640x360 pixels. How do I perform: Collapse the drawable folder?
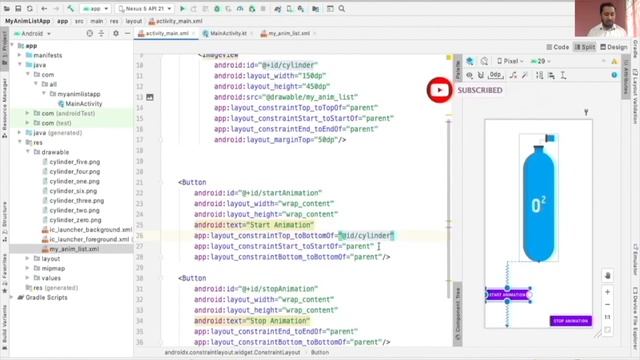[28, 152]
